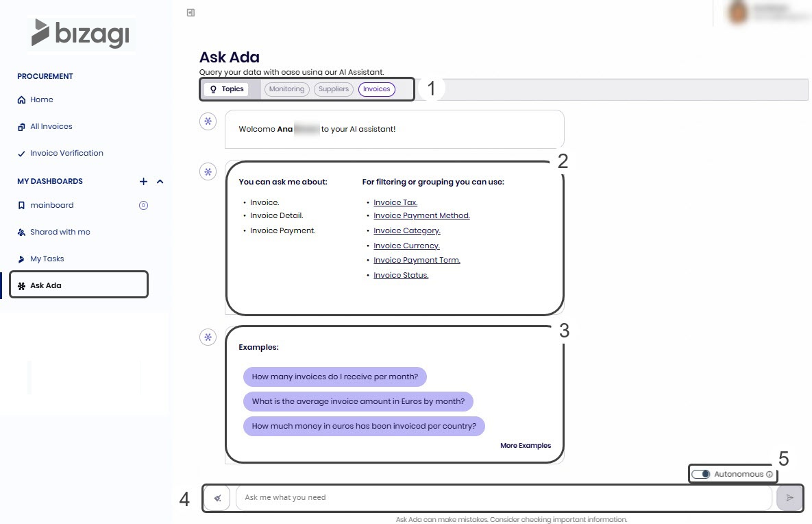The width and height of the screenshot is (812, 524).
Task: Toggle the Autonomous switch
Action: pos(701,474)
